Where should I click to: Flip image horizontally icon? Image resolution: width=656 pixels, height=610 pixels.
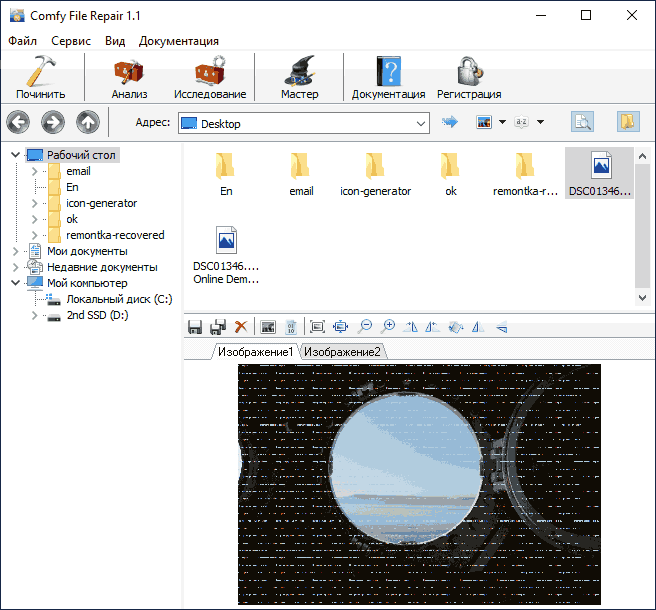click(x=478, y=327)
